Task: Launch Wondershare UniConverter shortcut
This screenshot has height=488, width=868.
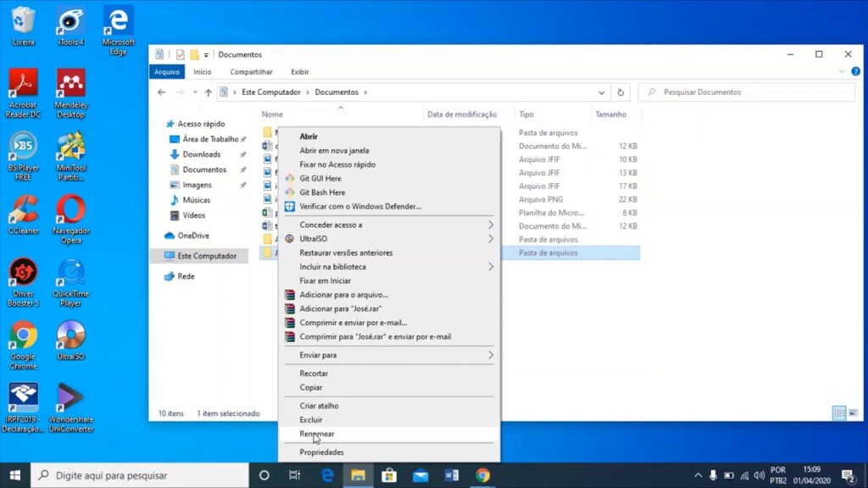Action: tap(71, 408)
